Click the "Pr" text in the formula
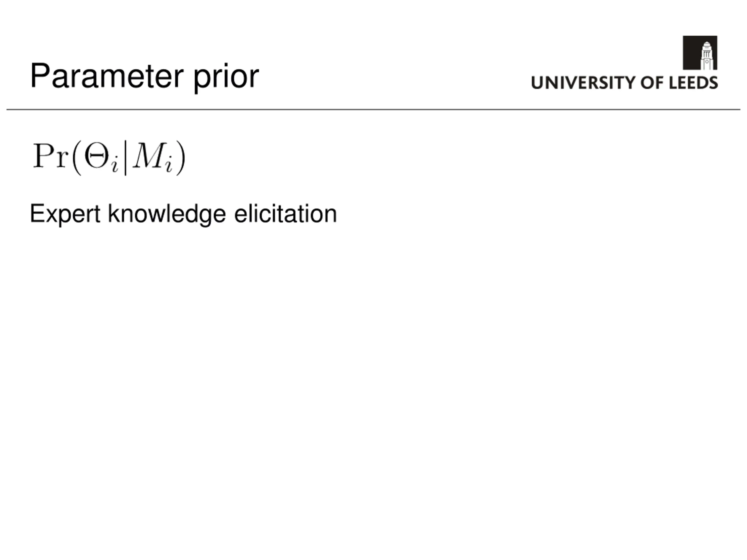Image resolution: width=747 pixels, height=560 pixels. [51, 156]
